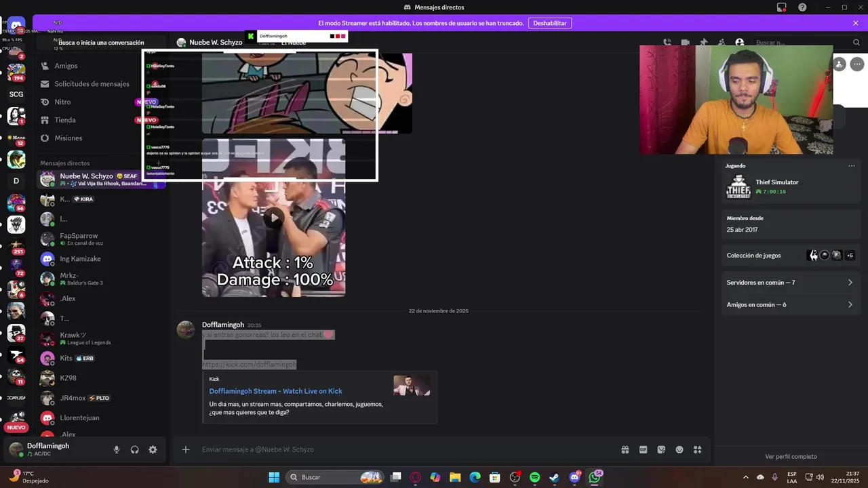The image size is (868, 488).
Task: Open the D server icon in sidebar
Action: tap(16, 181)
